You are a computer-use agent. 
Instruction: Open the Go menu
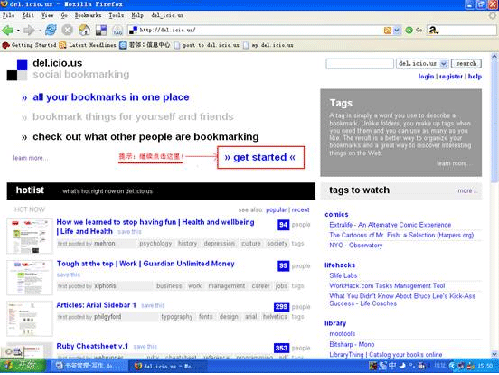[64, 15]
